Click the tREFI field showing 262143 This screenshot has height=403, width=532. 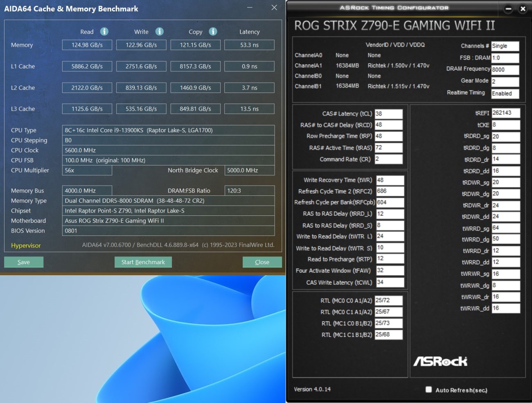(x=506, y=113)
